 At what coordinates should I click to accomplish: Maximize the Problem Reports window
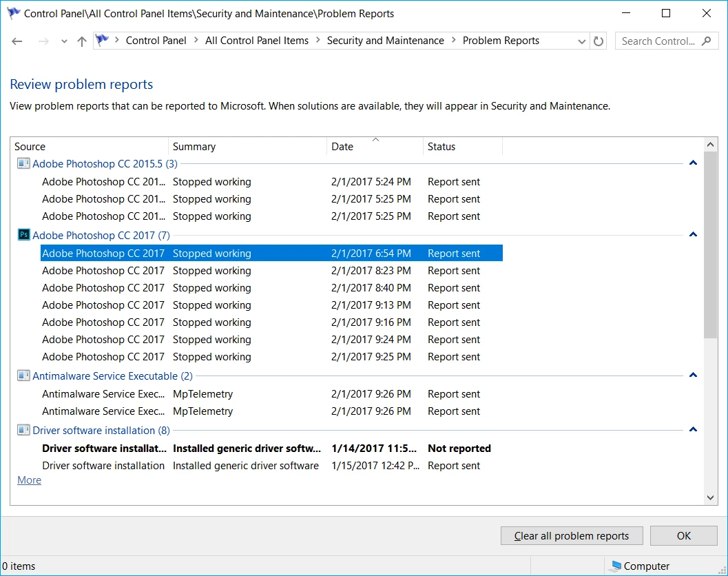[666, 14]
